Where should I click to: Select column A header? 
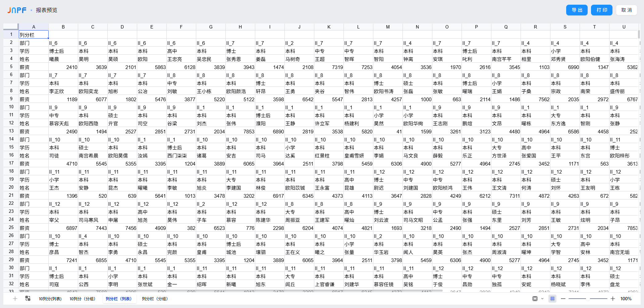[x=34, y=27]
